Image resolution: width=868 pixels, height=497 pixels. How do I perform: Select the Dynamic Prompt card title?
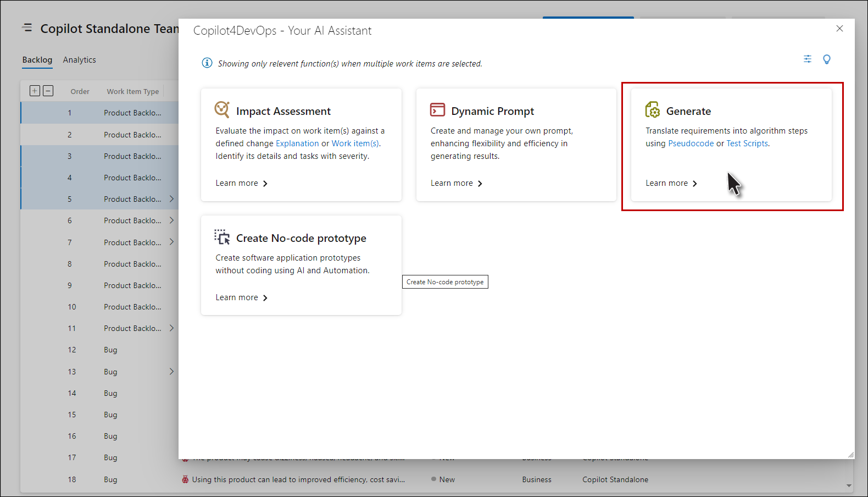click(x=493, y=111)
